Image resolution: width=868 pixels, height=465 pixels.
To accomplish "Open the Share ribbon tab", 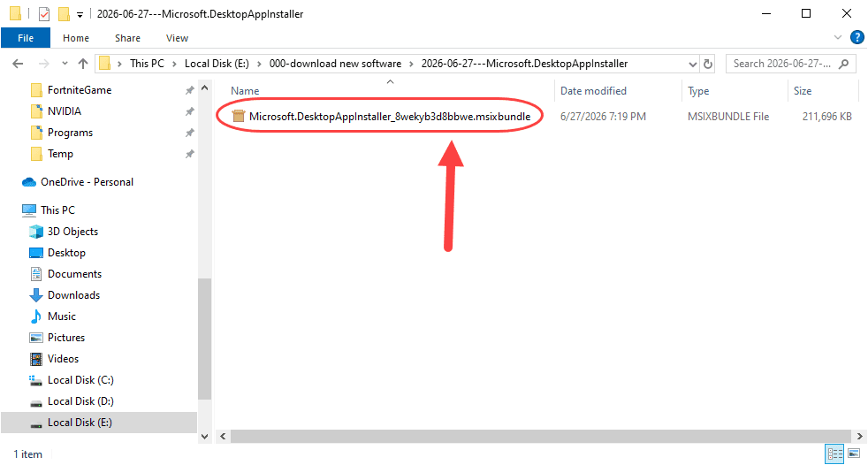I will coord(127,38).
